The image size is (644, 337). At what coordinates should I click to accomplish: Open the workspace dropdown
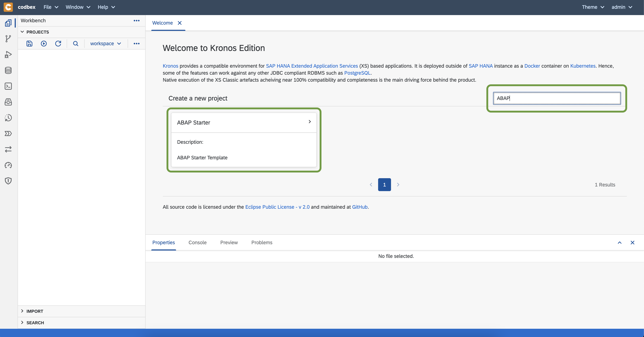coord(105,44)
